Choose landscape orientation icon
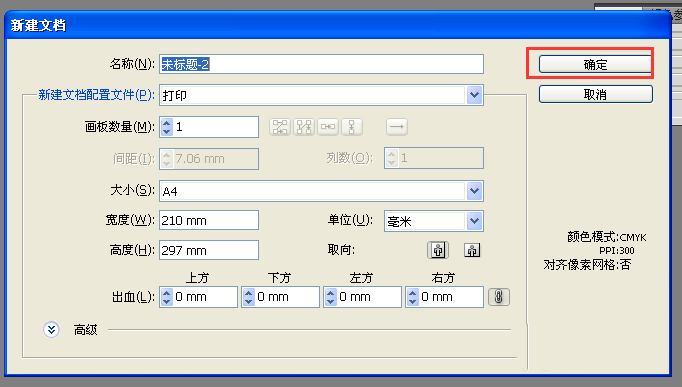 tap(472, 250)
